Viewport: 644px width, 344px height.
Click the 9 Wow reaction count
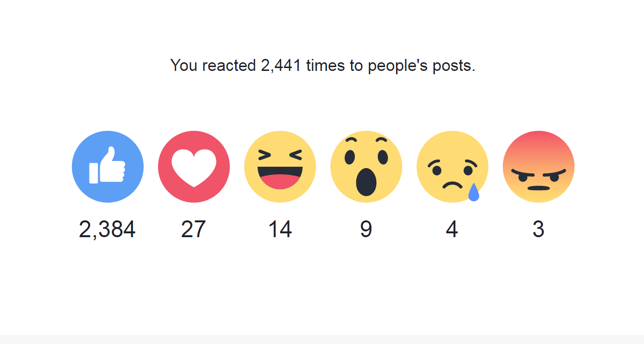(366, 229)
